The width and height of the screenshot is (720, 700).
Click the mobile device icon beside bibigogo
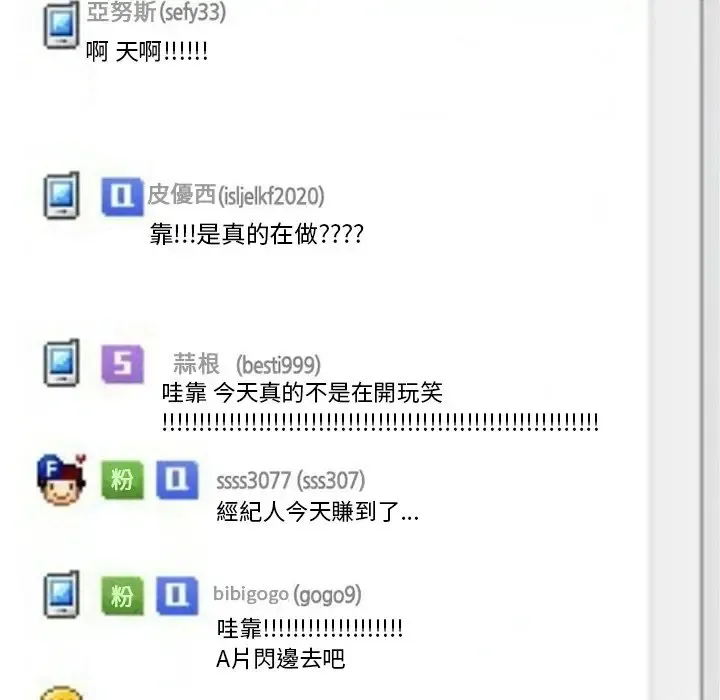62,594
